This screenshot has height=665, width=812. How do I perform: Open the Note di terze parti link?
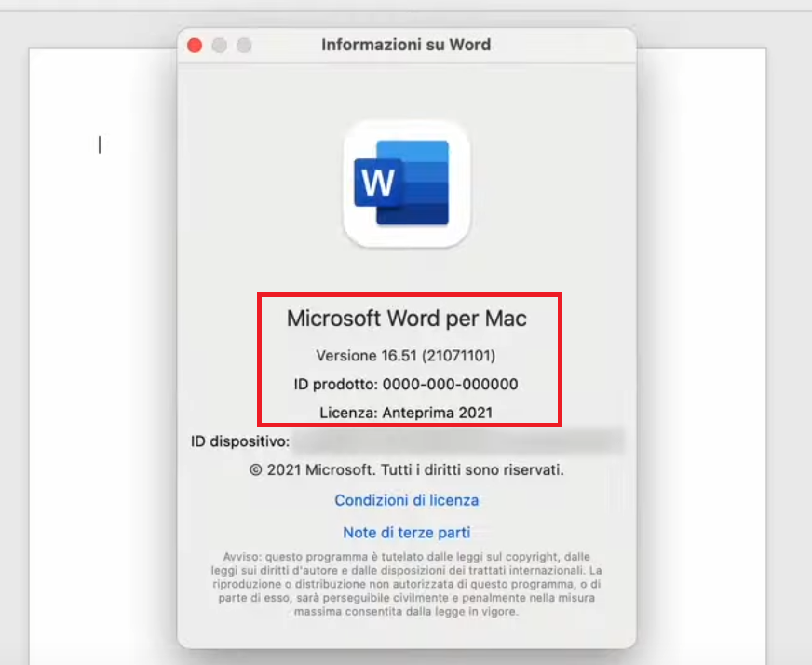[407, 533]
